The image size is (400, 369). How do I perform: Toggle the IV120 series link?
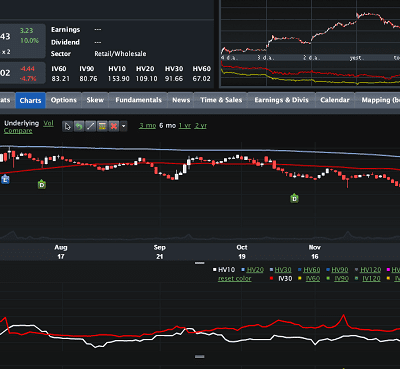(x=371, y=279)
